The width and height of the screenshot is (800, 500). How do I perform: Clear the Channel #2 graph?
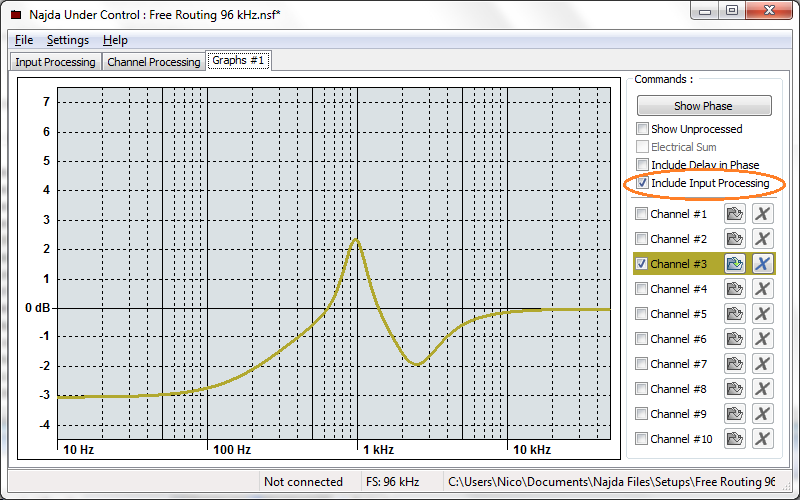(762, 239)
